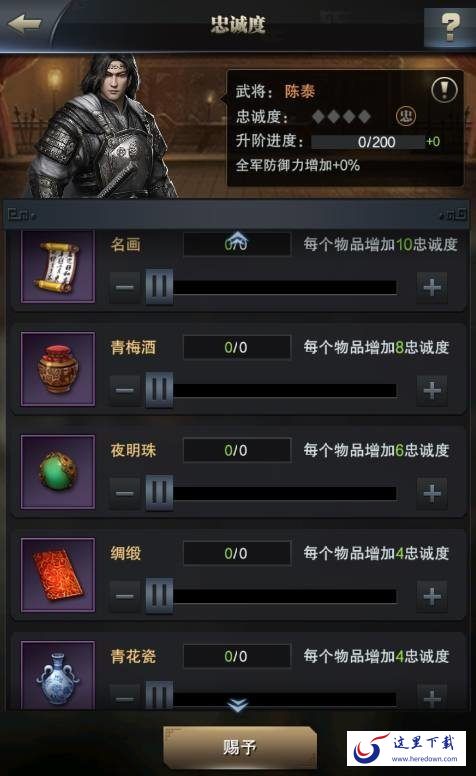Increase 夜明珠 quantity with plus button
The image size is (476, 776).
[432, 493]
